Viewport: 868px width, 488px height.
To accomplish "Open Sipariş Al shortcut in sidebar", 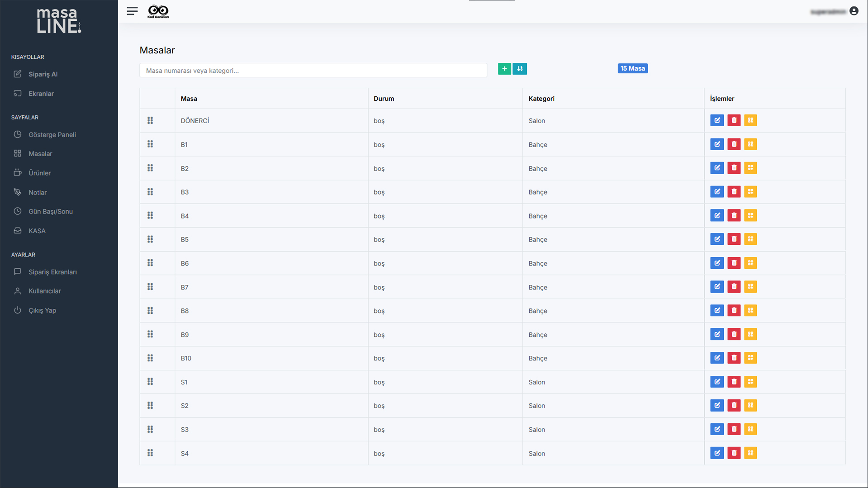I will coord(43,74).
